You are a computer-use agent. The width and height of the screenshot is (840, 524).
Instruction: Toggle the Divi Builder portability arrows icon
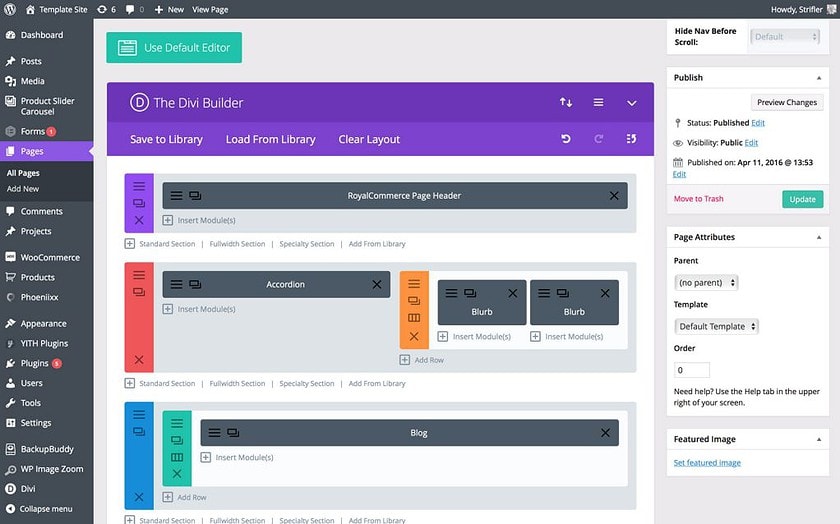(566, 102)
